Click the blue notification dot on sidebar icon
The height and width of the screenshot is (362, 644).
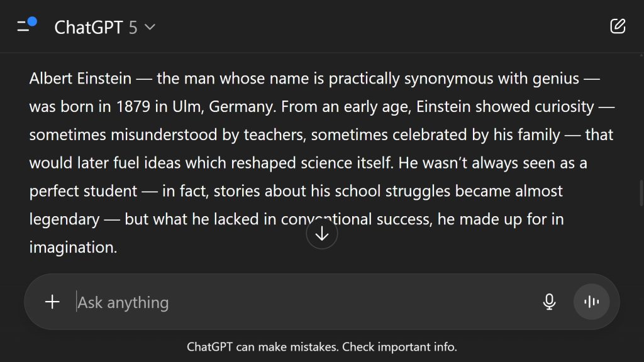pyautogui.click(x=32, y=22)
